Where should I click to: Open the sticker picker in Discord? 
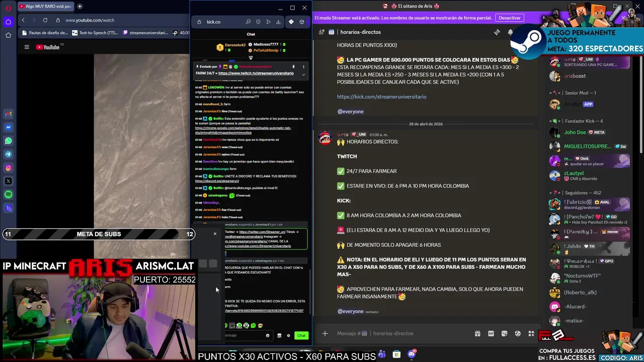pyautogui.click(x=504, y=333)
